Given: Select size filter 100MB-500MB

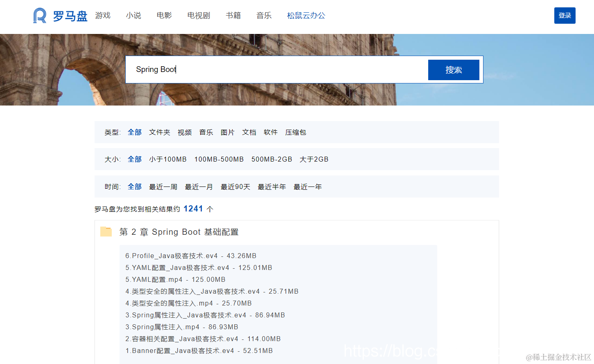Looking at the screenshot, I should [x=219, y=159].
